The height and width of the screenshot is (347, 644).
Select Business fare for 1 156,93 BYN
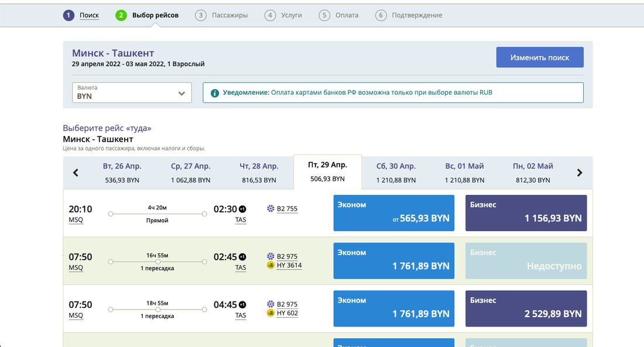point(526,213)
